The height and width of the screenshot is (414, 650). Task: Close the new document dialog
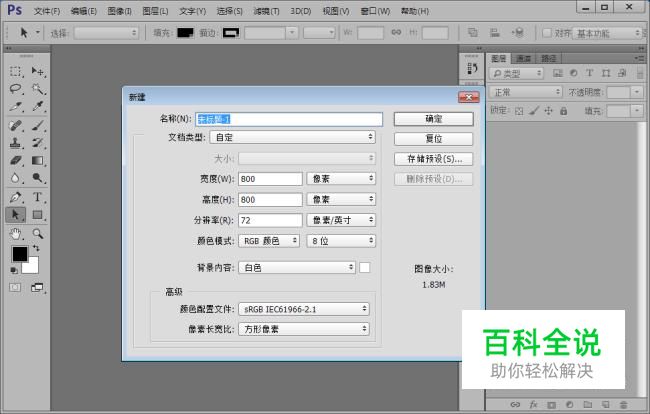point(469,97)
